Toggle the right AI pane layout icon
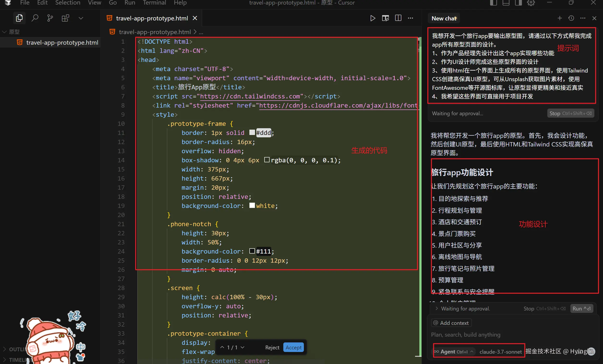This screenshot has height=364, width=603. (x=518, y=3)
